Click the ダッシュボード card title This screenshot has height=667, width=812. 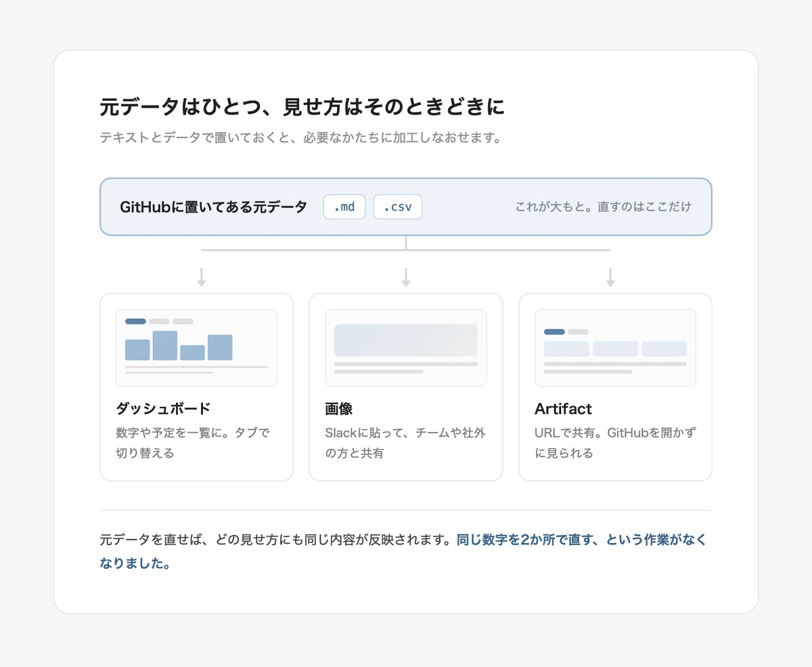tap(163, 408)
